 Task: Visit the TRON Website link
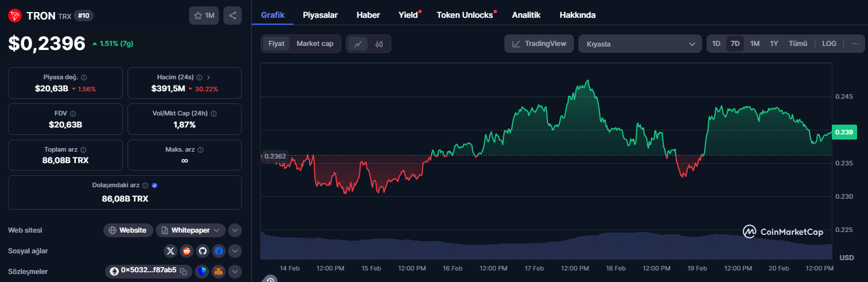(128, 230)
